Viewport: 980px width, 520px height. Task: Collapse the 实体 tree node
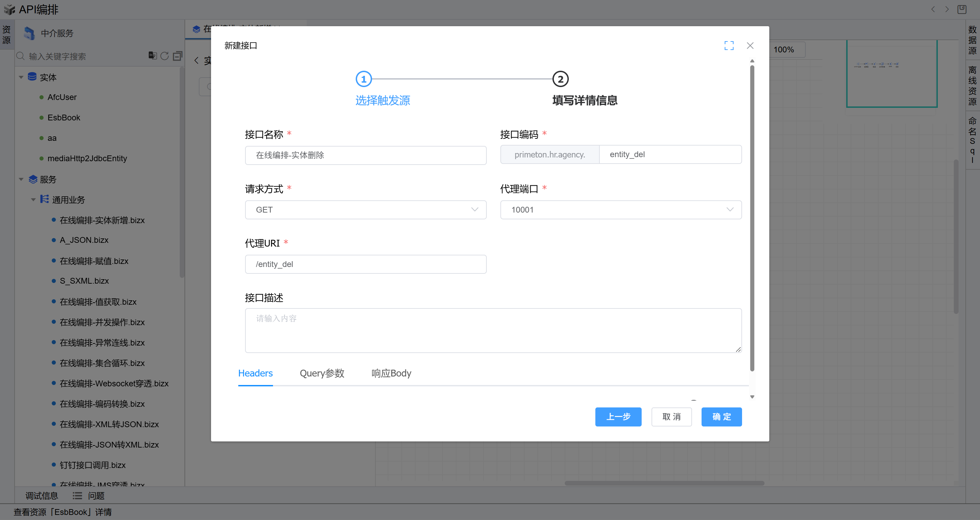coord(21,77)
